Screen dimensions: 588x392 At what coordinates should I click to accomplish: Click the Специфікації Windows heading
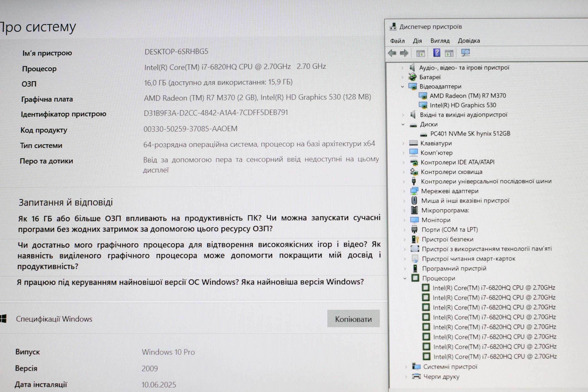(54, 319)
